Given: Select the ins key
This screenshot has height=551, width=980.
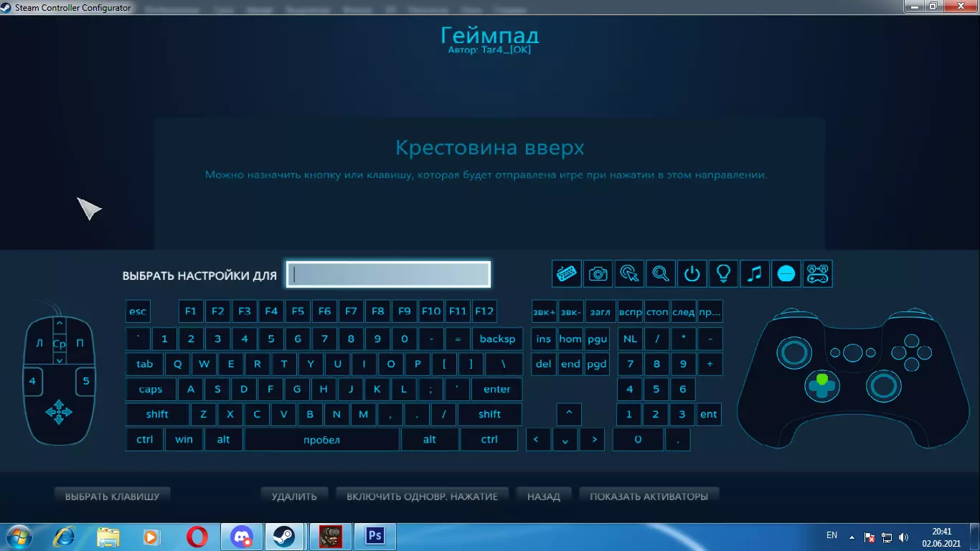Looking at the screenshot, I should click(544, 339).
